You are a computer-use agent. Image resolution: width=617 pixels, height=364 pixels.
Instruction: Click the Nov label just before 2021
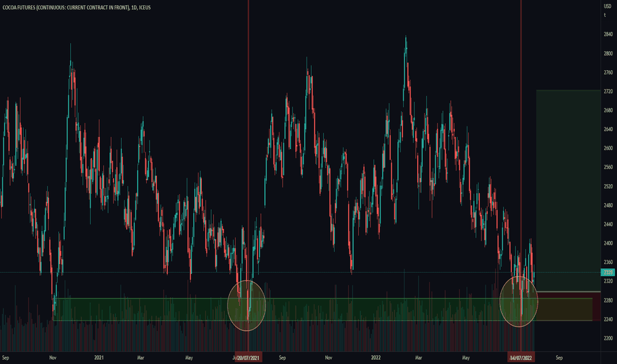(53, 357)
